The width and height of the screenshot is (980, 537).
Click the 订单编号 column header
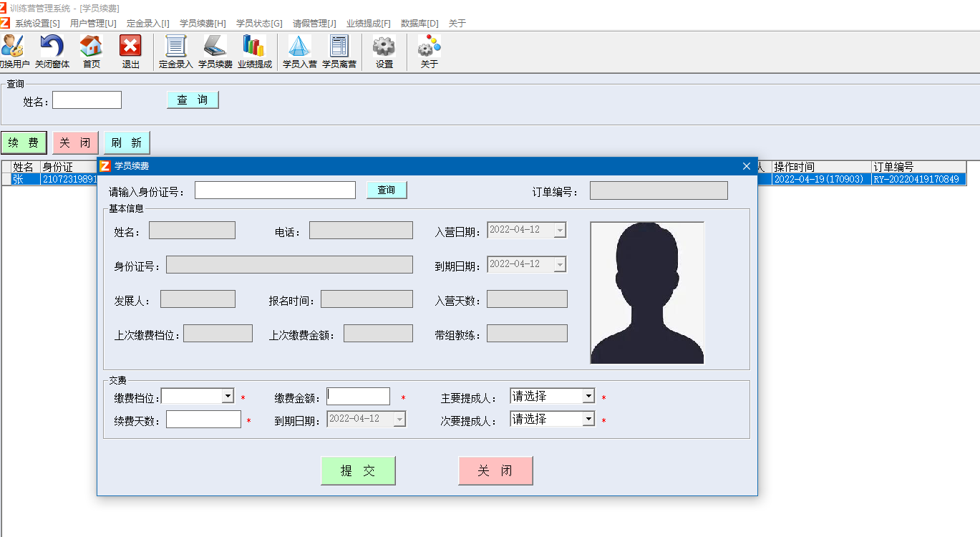tap(919, 167)
